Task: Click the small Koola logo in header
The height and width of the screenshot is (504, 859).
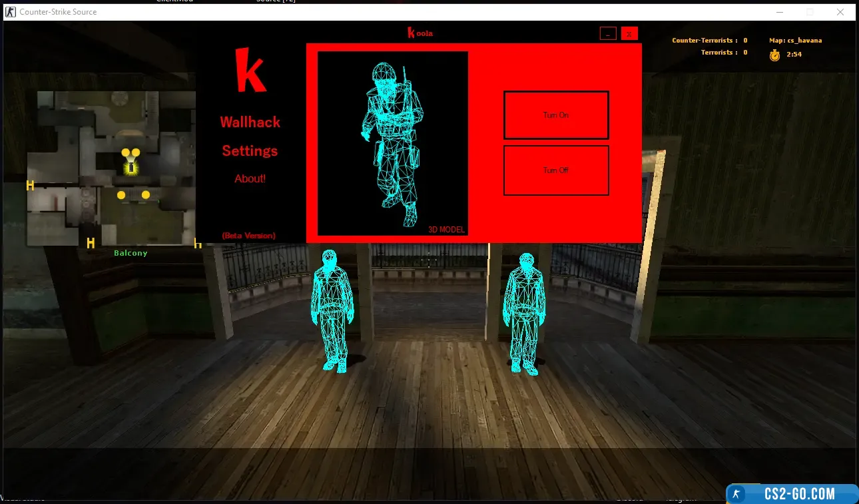Action: click(x=420, y=33)
